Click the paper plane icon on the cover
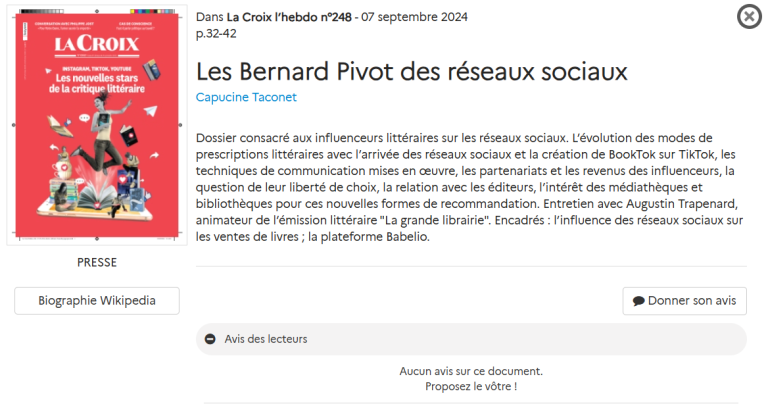768x406 pixels. 151,111
